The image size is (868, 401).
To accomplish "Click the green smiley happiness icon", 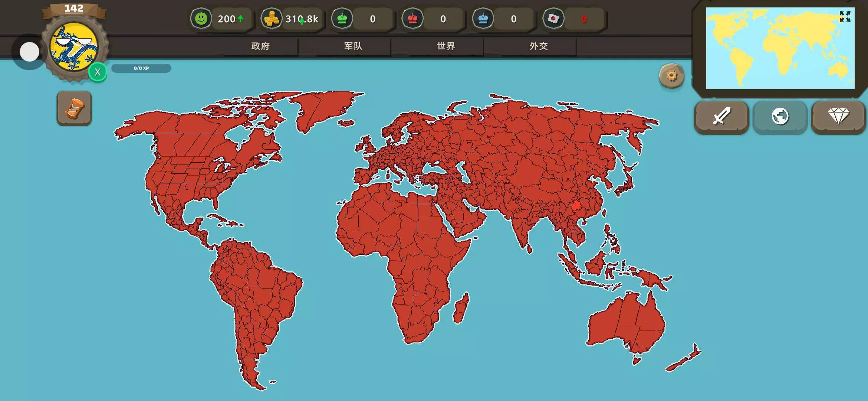I will tap(201, 19).
